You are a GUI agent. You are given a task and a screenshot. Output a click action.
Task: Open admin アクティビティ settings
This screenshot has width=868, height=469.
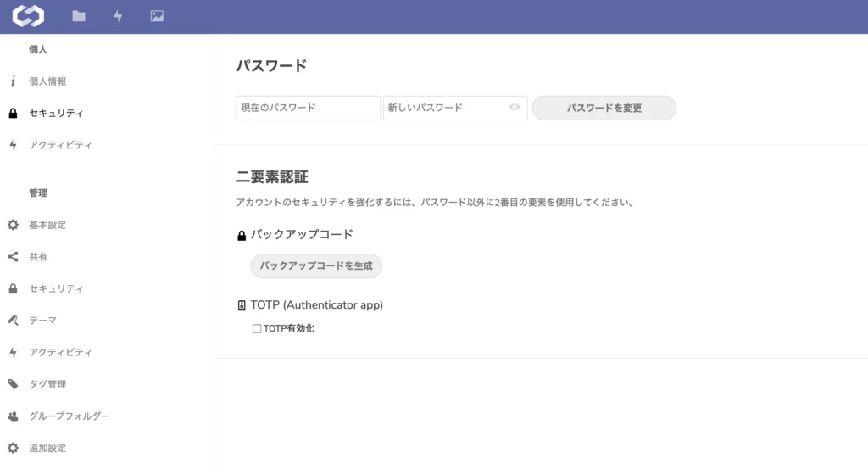60,352
